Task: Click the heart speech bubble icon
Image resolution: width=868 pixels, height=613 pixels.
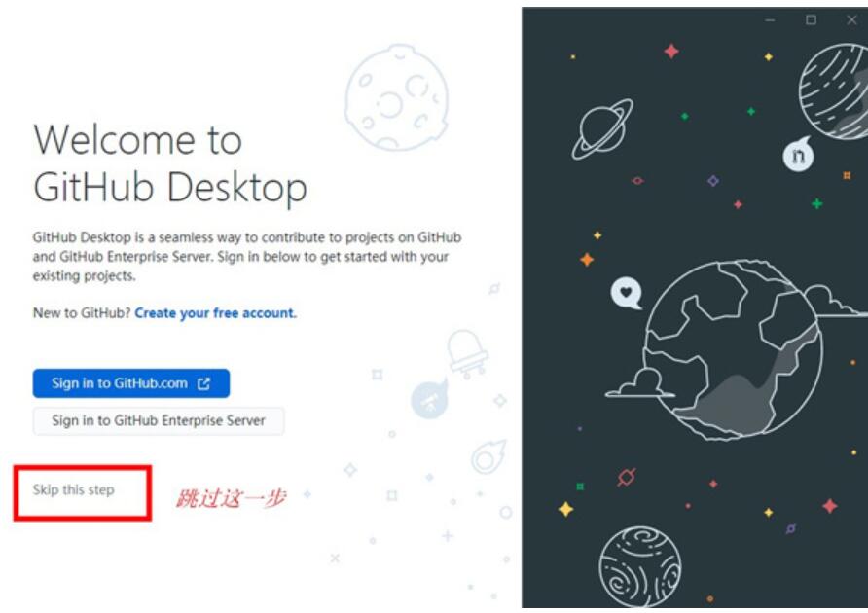Action: [x=626, y=292]
